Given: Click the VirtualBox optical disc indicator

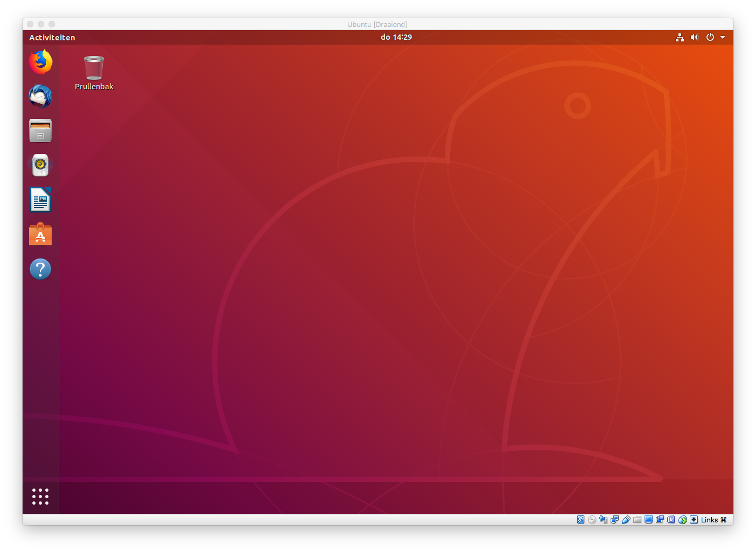Looking at the screenshot, I should pyautogui.click(x=592, y=520).
